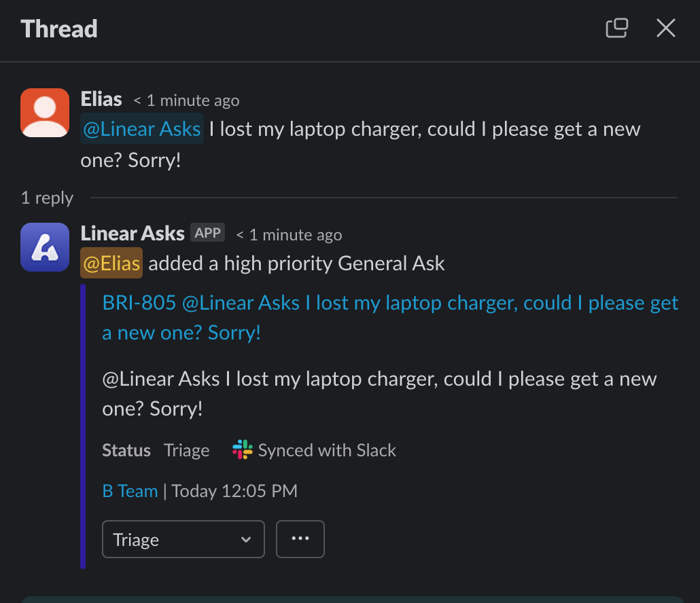Click Elias's message timestamp 1 minute ago
The image size is (700, 603).
click(188, 100)
